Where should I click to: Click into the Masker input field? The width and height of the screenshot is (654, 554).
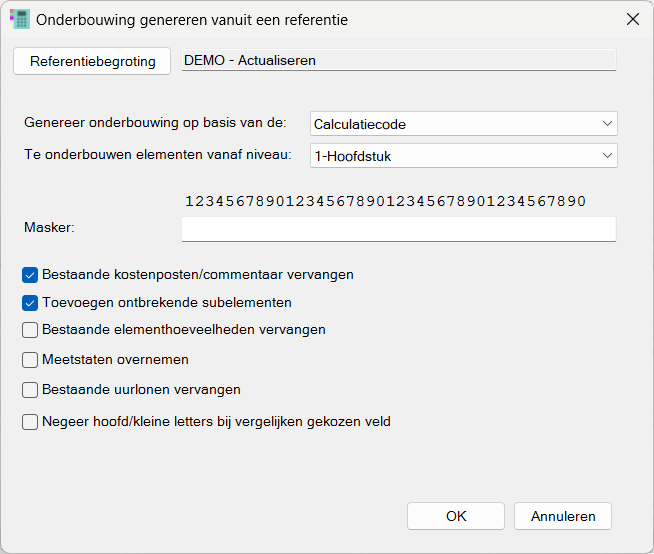[x=399, y=229]
